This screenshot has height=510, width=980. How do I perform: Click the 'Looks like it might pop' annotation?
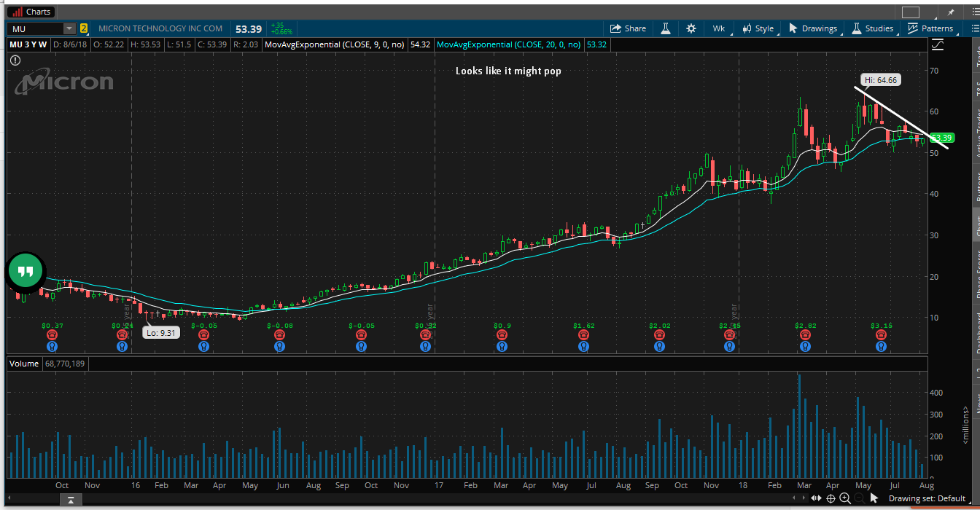click(x=508, y=71)
